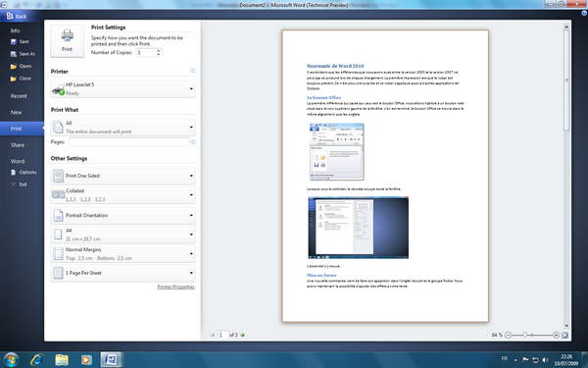588x368 pixels.
Task: Open the HP LaserJet 5 printer dropdown
Action: [122, 89]
